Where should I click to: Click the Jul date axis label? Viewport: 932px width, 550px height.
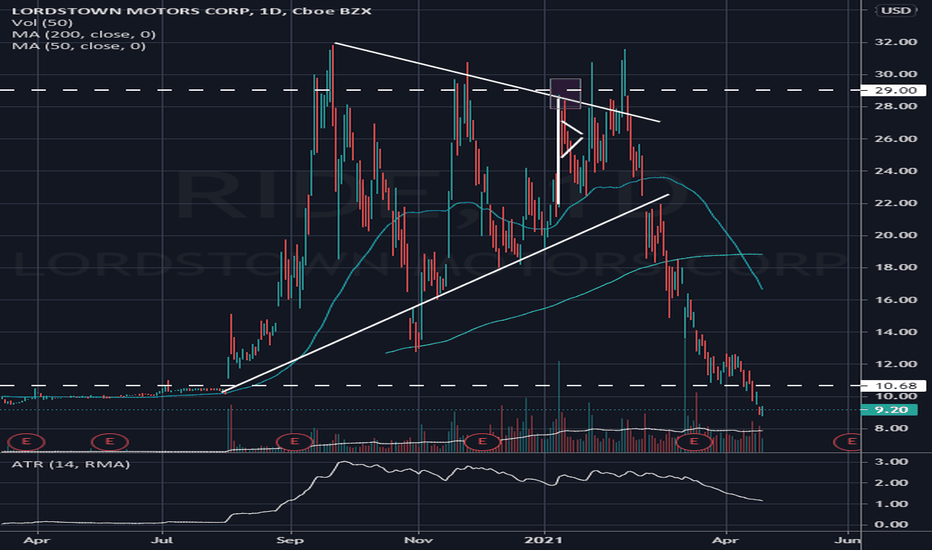(x=162, y=540)
